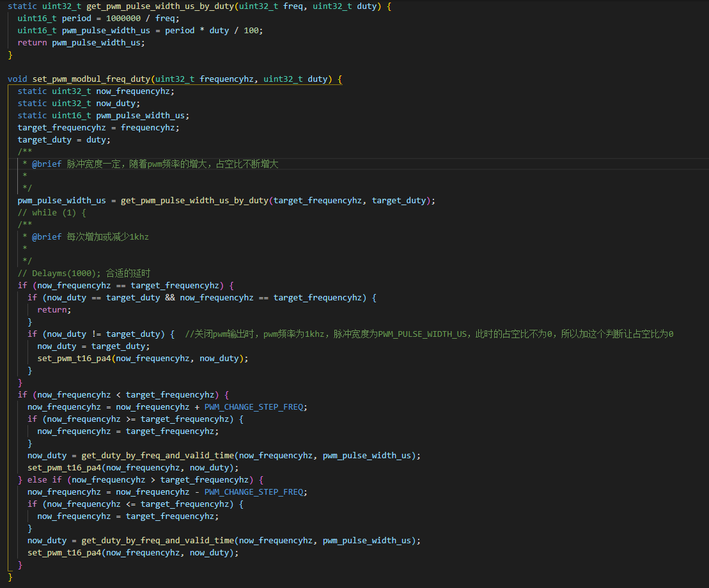Click the get_pwm_pulse_width_us_by_duty function definition name
Screen dimensions: 709x588
pos(160,6)
